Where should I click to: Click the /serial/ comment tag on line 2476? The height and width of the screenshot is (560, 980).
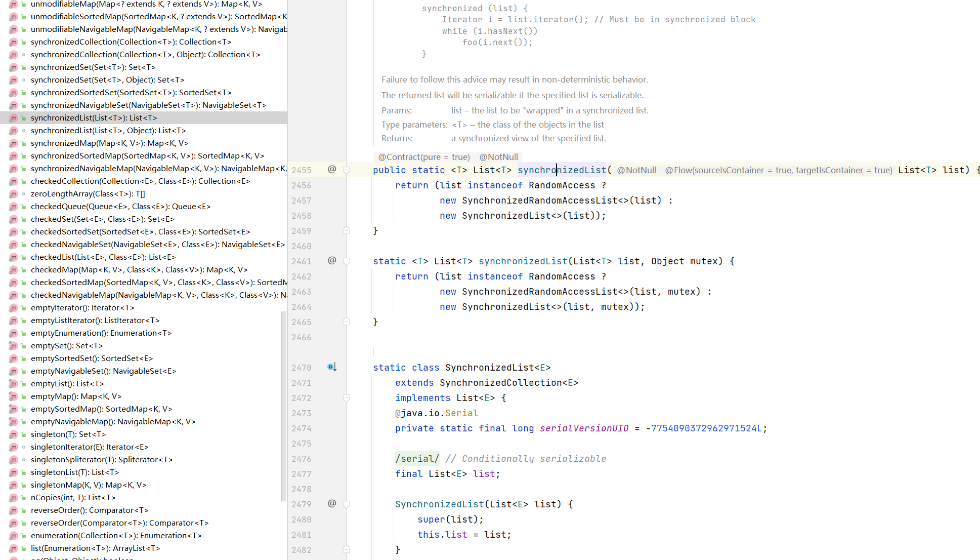tap(417, 459)
